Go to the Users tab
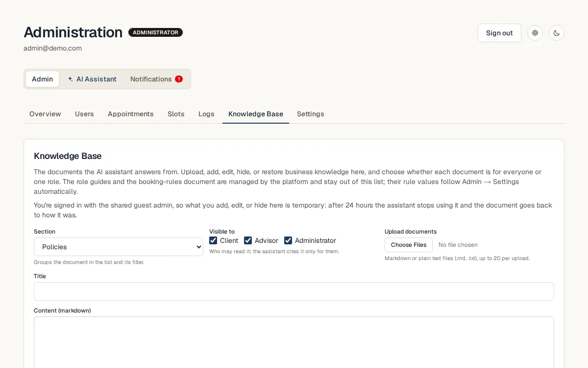588x368 pixels. [84, 114]
